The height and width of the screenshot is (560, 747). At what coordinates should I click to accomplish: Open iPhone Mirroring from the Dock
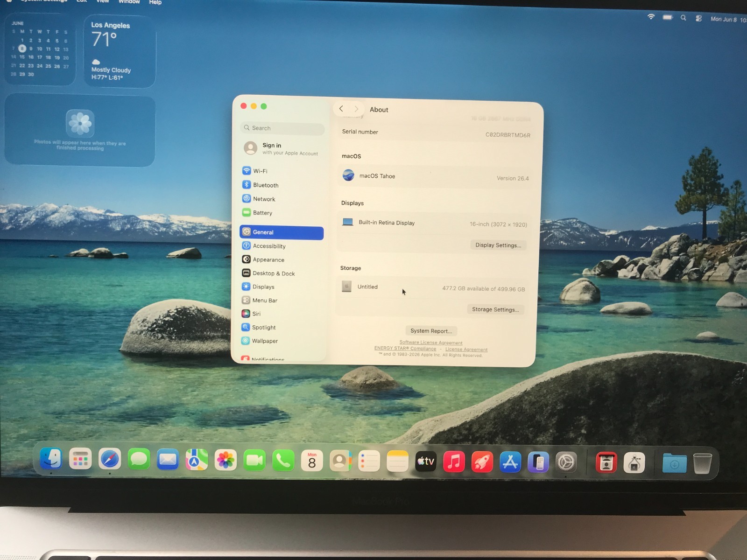538,462
